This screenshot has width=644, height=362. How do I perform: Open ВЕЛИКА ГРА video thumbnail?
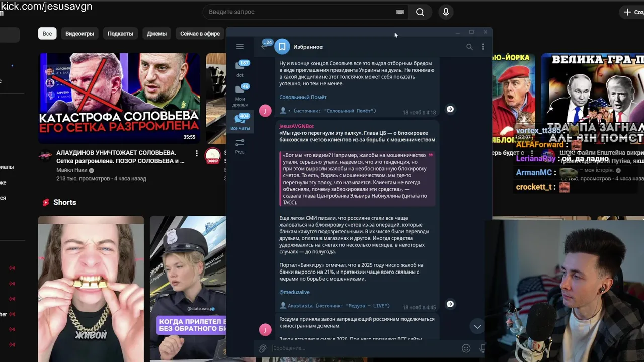click(x=593, y=99)
